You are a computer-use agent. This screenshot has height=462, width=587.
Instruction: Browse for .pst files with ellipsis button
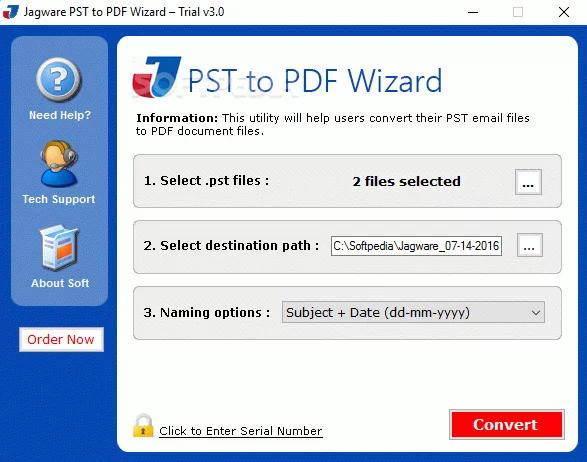(528, 182)
